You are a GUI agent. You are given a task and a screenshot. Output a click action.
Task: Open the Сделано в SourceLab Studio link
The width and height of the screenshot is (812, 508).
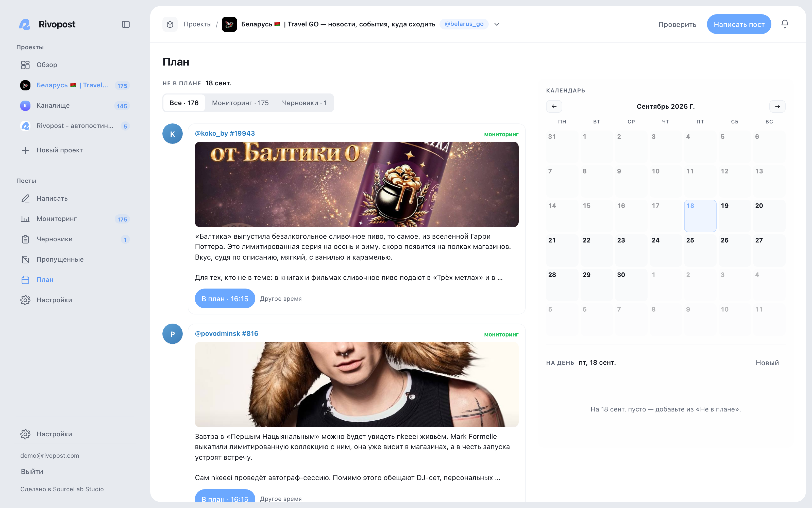tap(62, 489)
